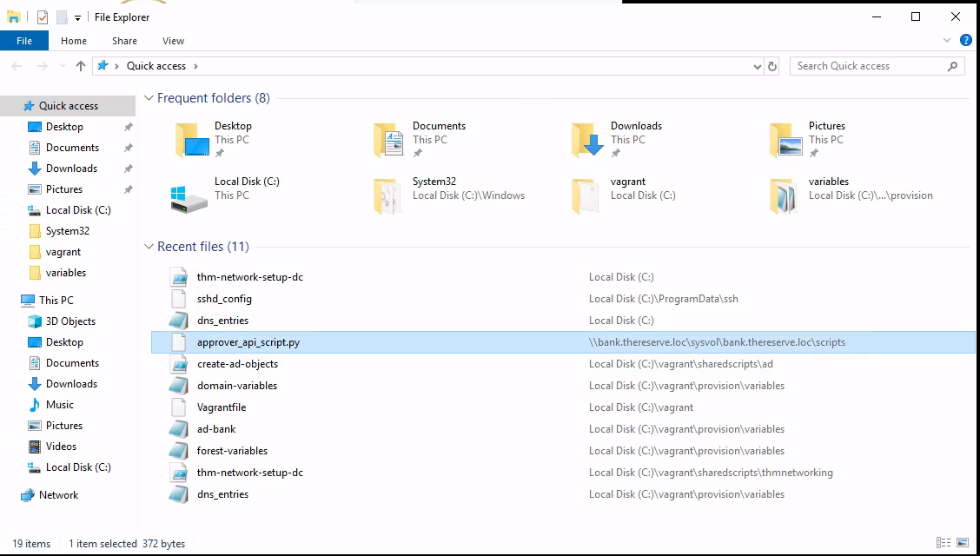Click the Documents frequent folder icon
Viewport: 980px width, 556px height.
[388, 140]
